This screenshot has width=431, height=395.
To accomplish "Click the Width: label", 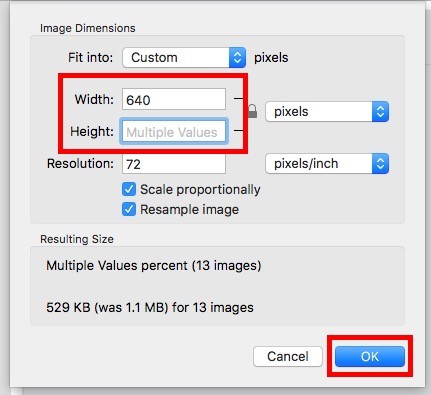I will tap(94, 99).
